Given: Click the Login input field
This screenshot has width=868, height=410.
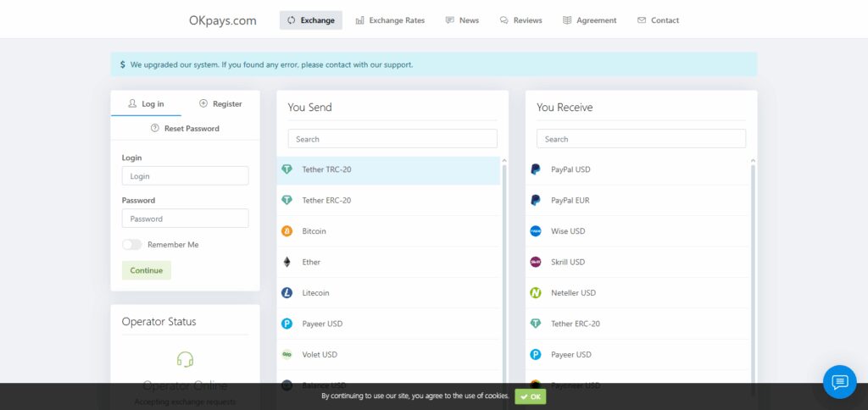Looking at the screenshot, I should [x=185, y=176].
